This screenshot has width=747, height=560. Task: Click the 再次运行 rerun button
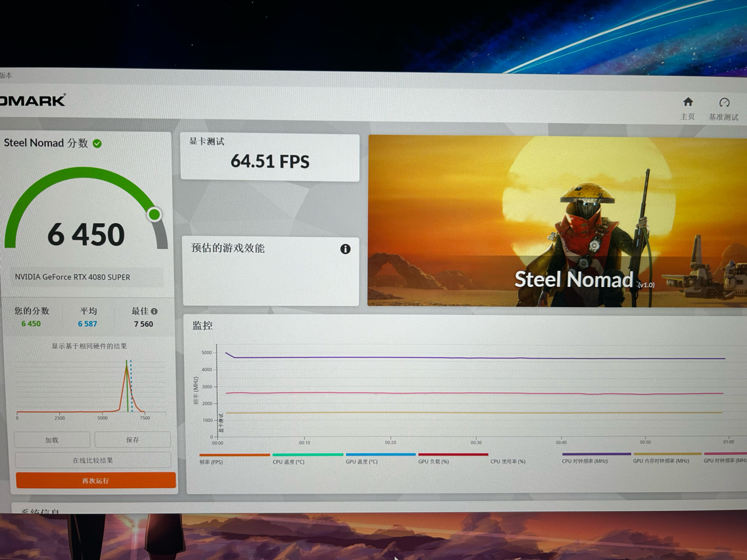95,480
